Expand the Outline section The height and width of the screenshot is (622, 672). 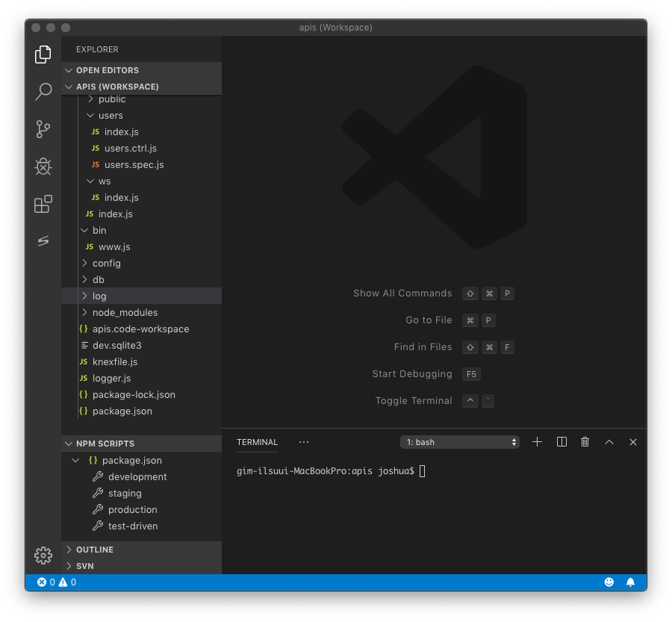(141, 550)
